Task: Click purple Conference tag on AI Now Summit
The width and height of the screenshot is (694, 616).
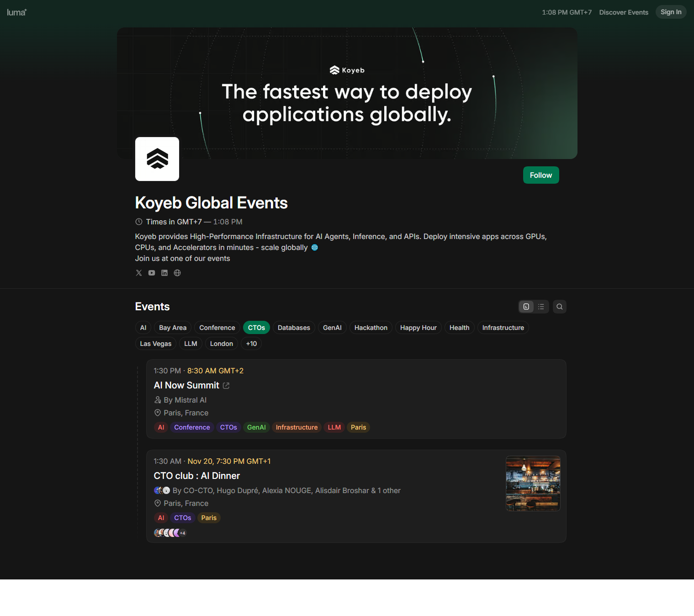Action: tap(192, 427)
